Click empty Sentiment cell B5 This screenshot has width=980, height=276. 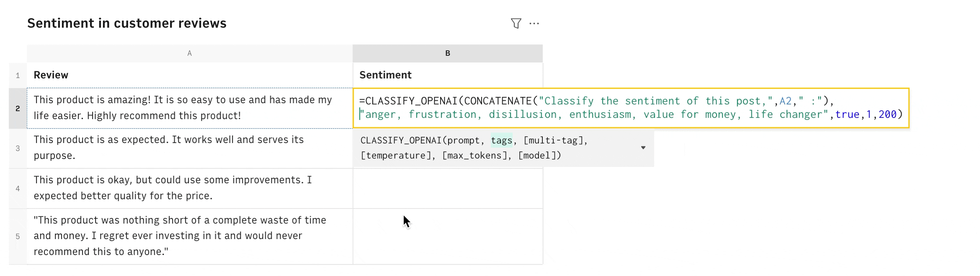click(448, 236)
